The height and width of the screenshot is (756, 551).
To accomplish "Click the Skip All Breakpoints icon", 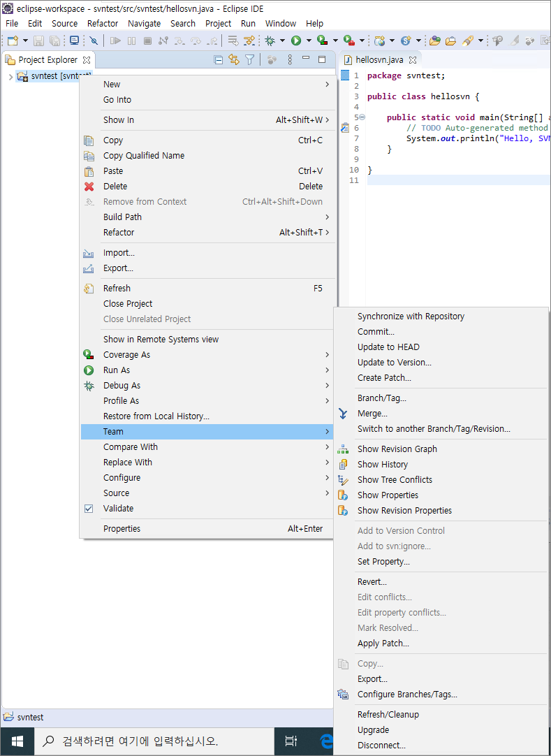I will coord(94,41).
